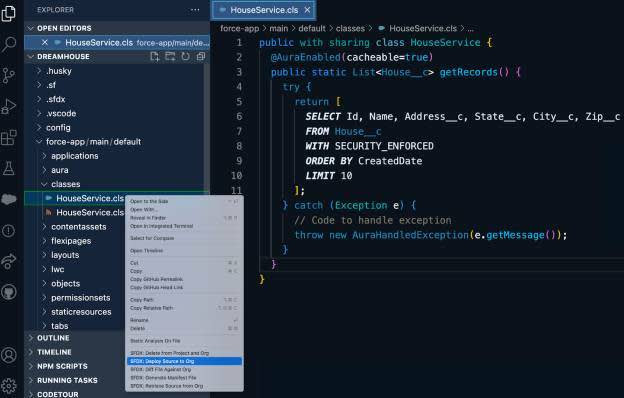The width and height of the screenshot is (624, 398).
Task: Choose 'SFDX: Diff File Against Org'
Action: coord(184,369)
